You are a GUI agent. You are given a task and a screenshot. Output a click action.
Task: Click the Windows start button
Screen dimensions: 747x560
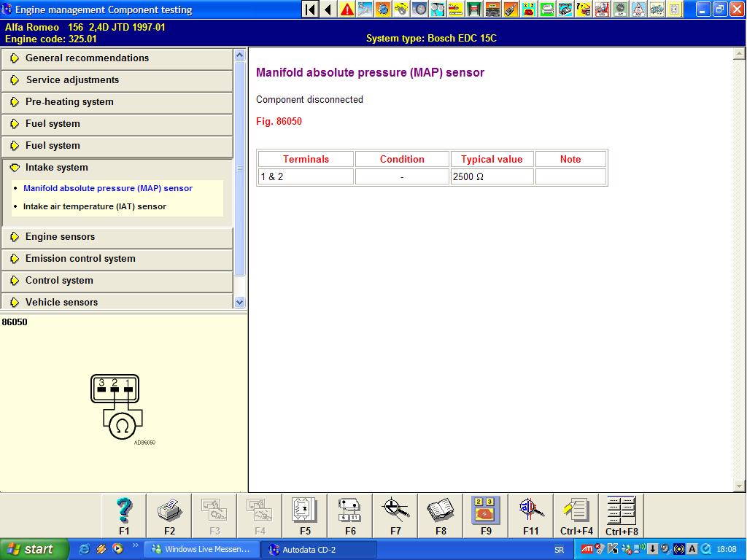34,550
